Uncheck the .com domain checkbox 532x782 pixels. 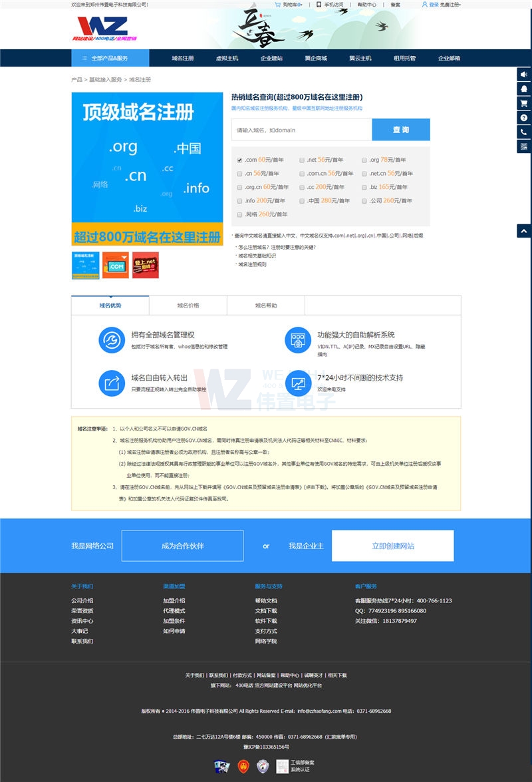tap(239, 160)
